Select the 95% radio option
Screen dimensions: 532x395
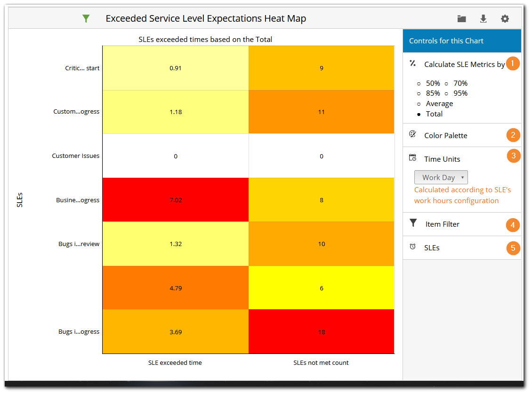point(446,93)
